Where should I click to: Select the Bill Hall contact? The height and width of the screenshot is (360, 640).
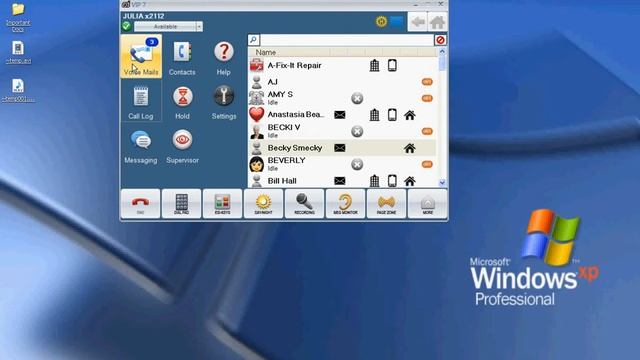pos(342,180)
